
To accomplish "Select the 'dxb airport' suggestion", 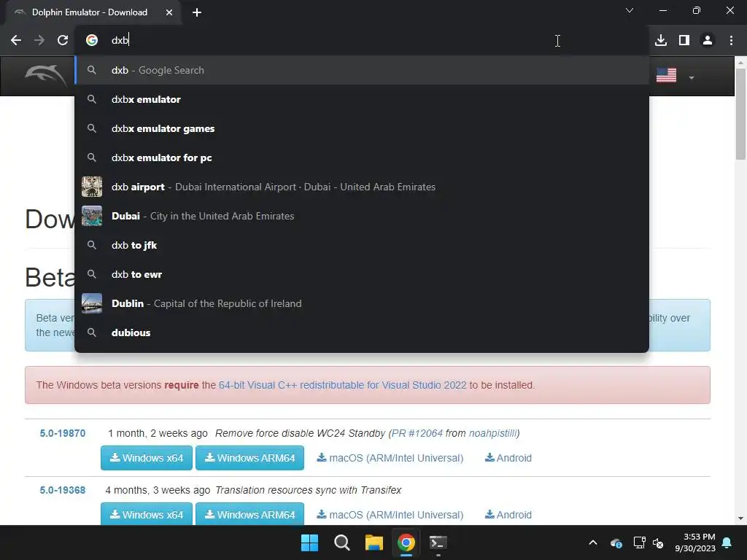I will point(362,187).
